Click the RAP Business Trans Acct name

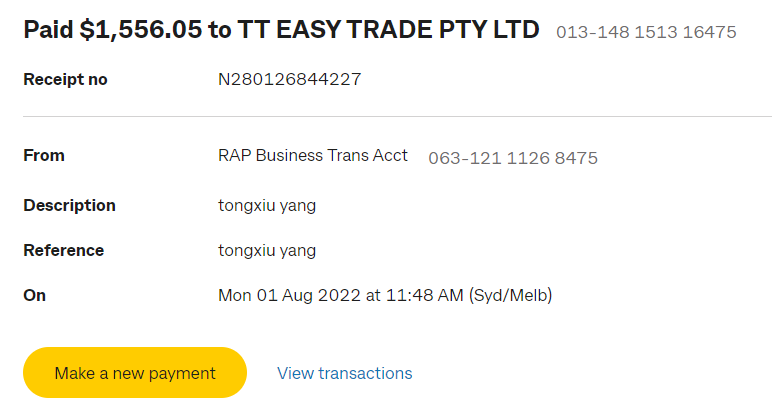coord(313,155)
